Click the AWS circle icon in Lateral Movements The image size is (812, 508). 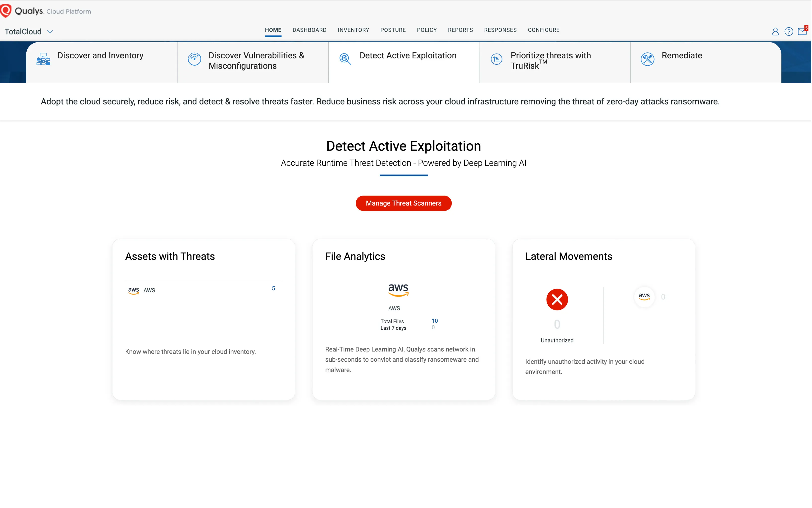(x=644, y=297)
